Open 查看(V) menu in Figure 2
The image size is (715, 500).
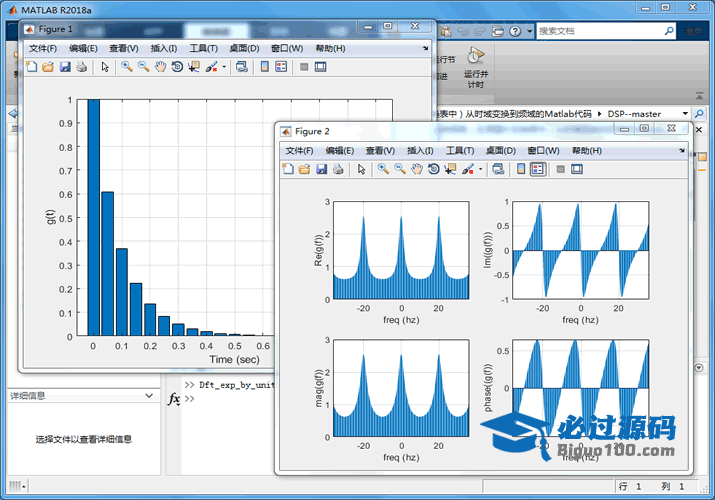coord(380,150)
